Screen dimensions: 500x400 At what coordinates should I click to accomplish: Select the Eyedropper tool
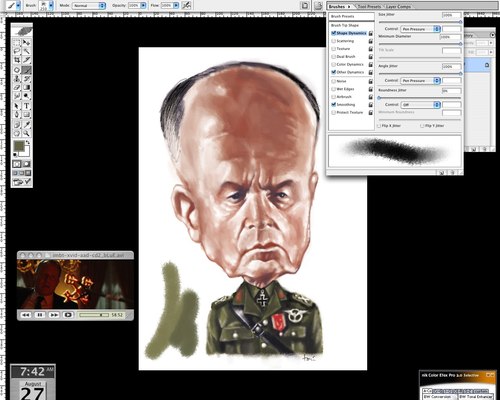pos(27,125)
